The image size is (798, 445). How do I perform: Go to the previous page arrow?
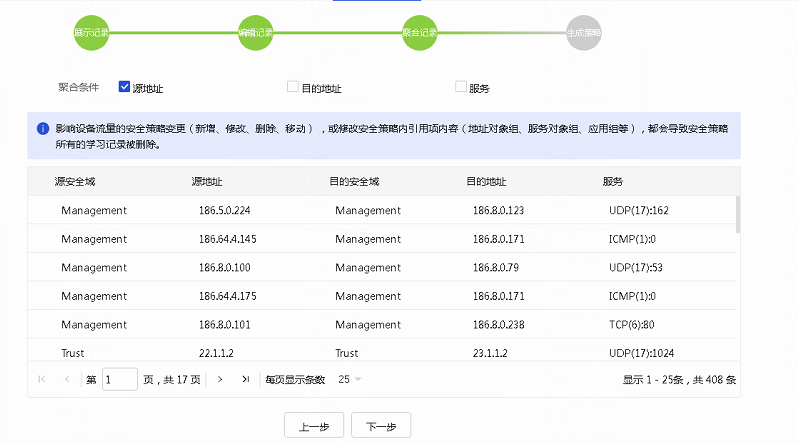click(67, 379)
